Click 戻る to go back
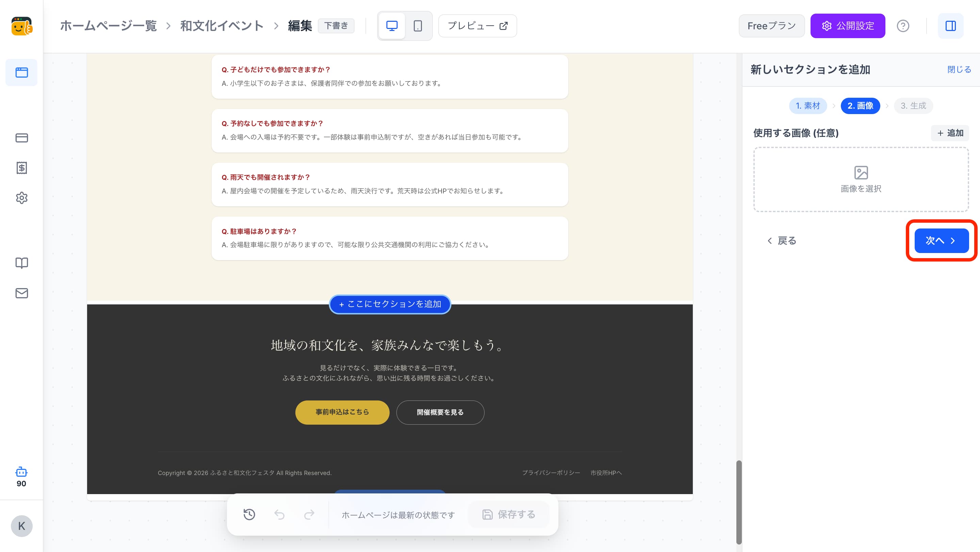Image resolution: width=980 pixels, height=552 pixels. [x=781, y=241]
